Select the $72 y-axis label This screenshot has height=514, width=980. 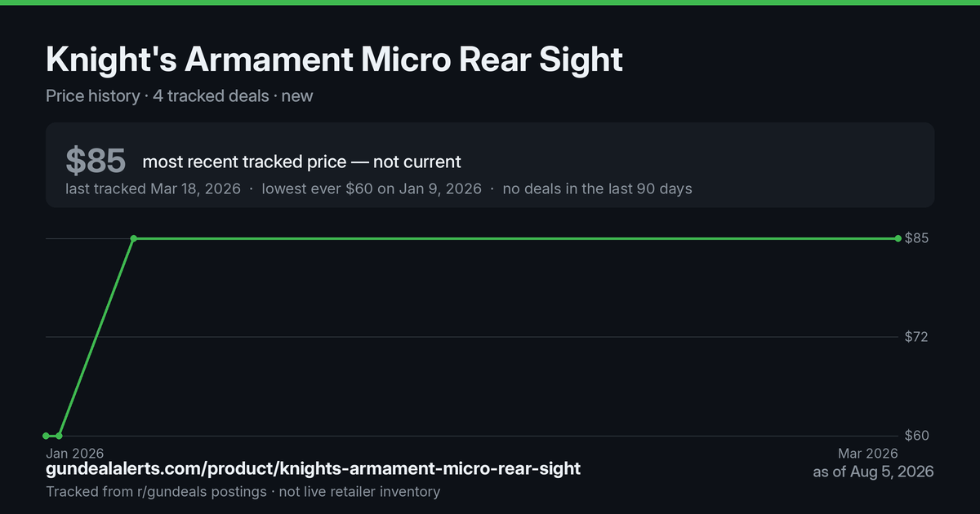[x=917, y=337]
